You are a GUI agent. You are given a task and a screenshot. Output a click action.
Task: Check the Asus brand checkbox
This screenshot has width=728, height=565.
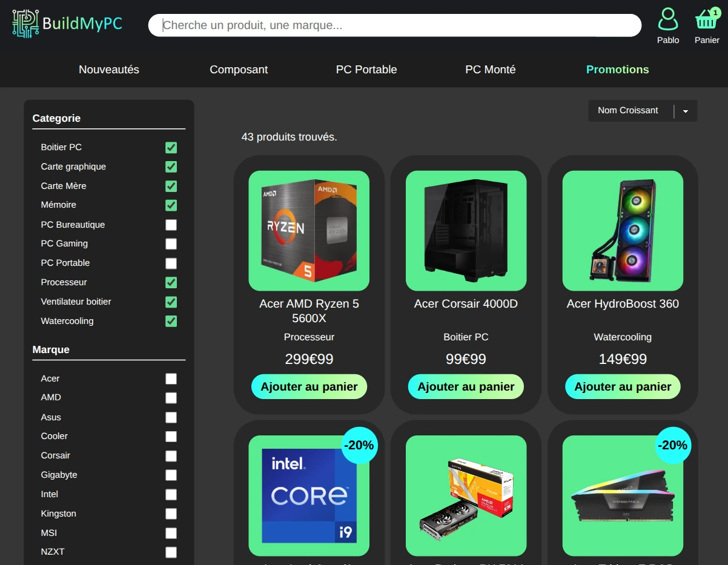[x=171, y=417]
